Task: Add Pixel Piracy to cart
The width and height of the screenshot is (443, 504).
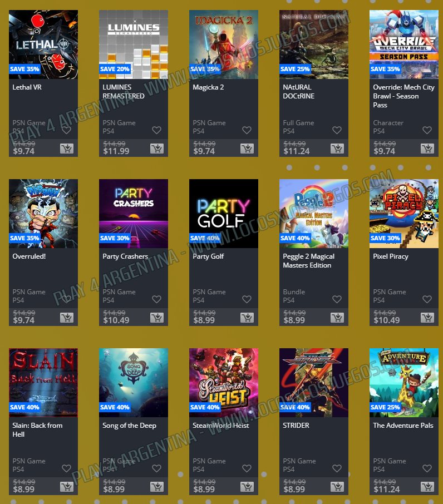Action: point(427,318)
